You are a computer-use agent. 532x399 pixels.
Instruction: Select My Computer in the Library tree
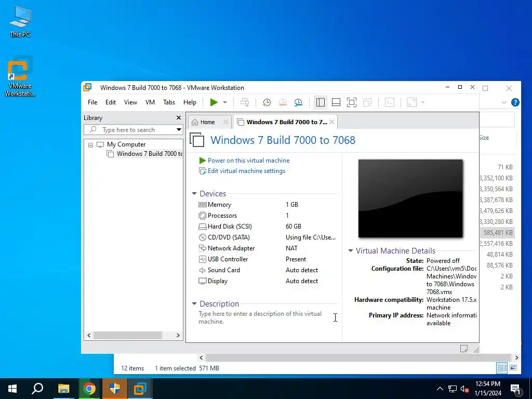coord(126,144)
